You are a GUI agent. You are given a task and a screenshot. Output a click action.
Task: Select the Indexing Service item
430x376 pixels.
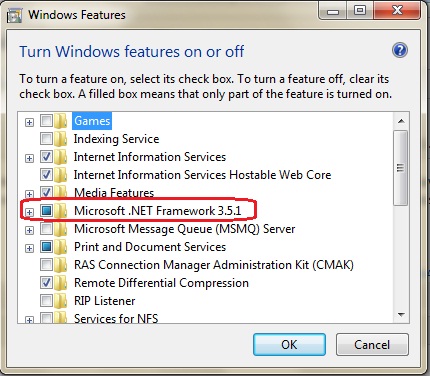[116, 139]
